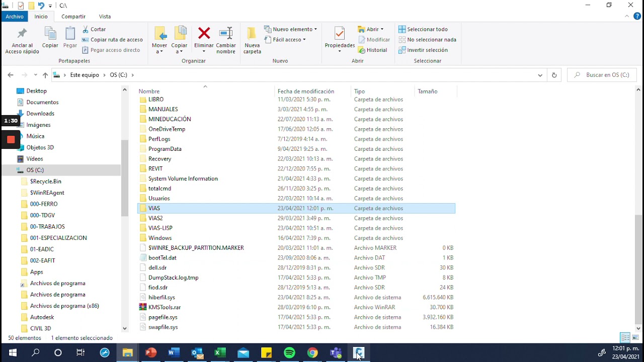Open the Quick Access Toolbar dropdown

coord(50,6)
